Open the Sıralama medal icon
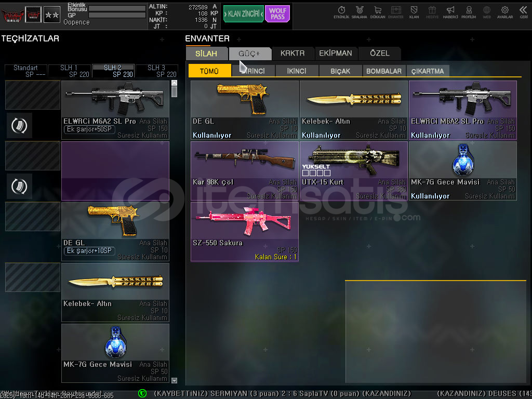 pyautogui.click(x=359, y=12)
